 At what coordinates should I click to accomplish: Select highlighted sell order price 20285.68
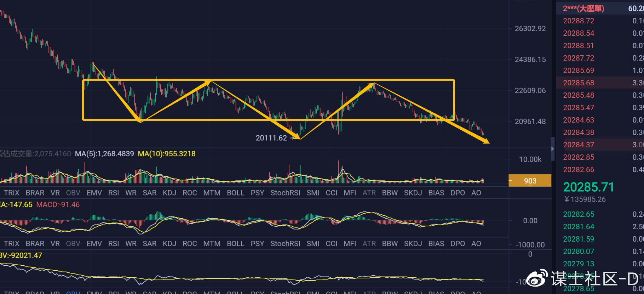point(579,83)
